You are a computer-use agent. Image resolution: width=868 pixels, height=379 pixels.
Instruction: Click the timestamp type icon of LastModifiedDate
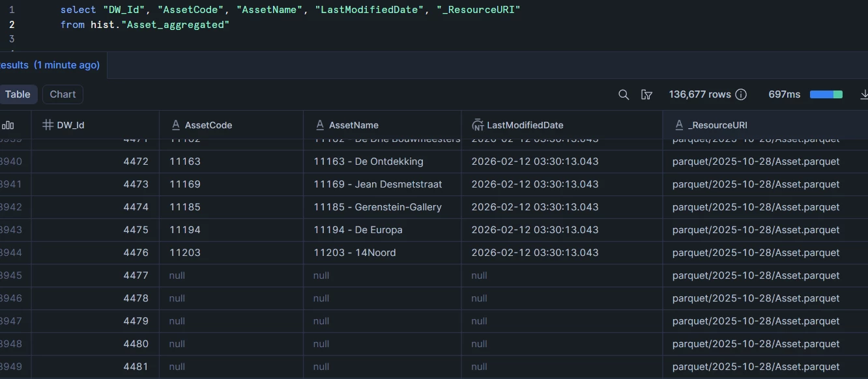pyautogui.click(x=478, y=125)
